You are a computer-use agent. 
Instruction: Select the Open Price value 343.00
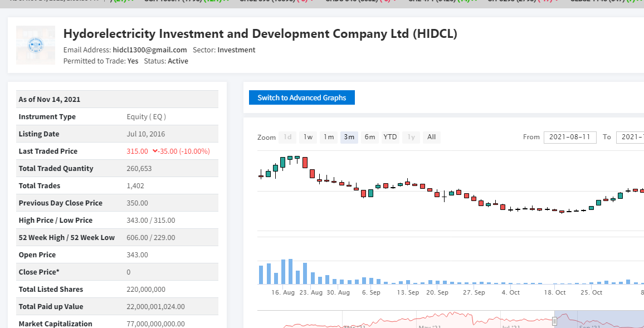tap(137, 254)
